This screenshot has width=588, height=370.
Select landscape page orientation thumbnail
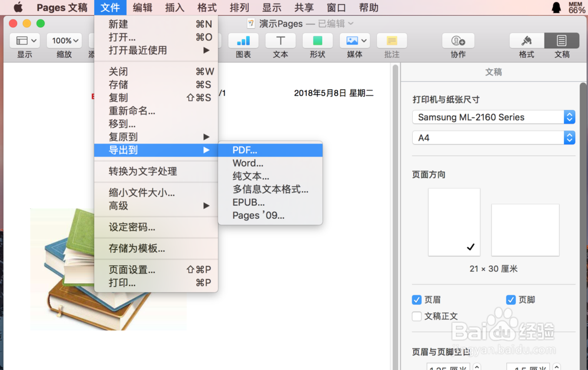tap(525, 230)
